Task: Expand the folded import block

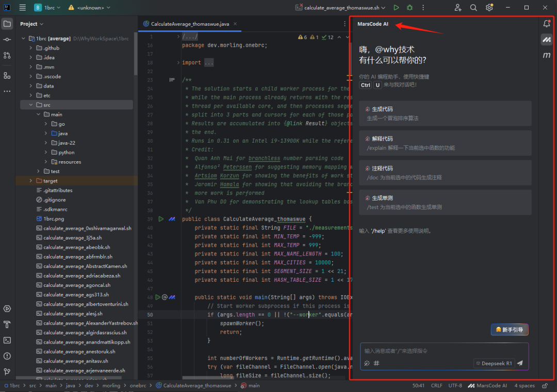Action: pyautogui.click(x=178, y=62)
